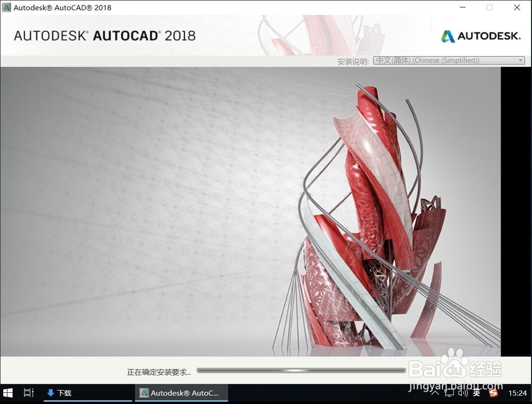This screenshot has height=404, width=532.
Task: Toggle Task View on the taskbar
Action: 28,393
